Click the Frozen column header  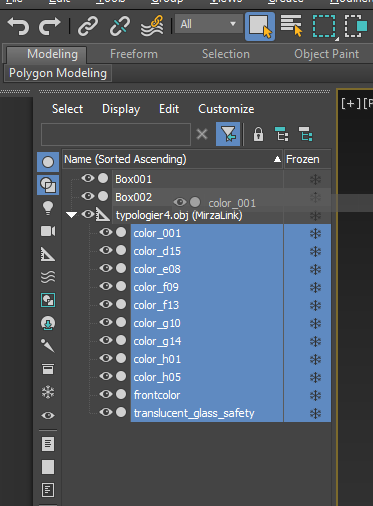[307, 159]
